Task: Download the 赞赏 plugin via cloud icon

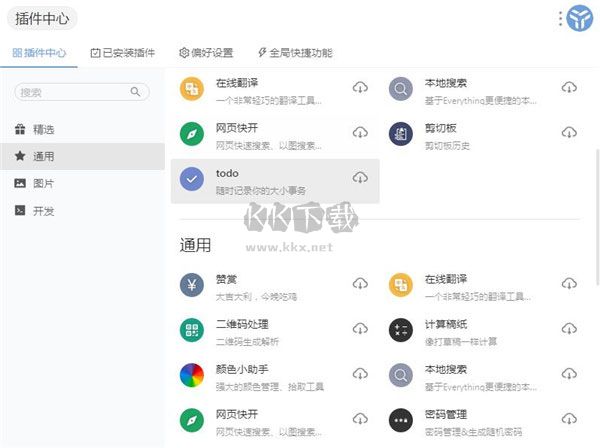Action: click(360, 283)
